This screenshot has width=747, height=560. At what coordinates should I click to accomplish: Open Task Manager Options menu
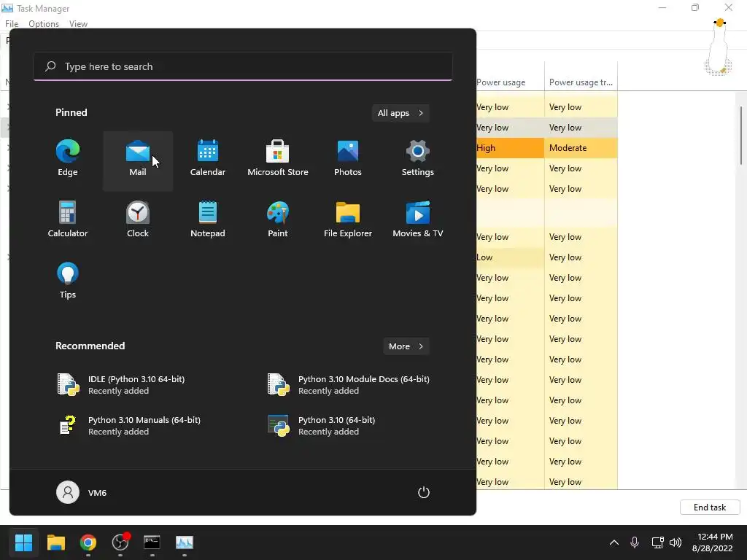pos(44,24)
